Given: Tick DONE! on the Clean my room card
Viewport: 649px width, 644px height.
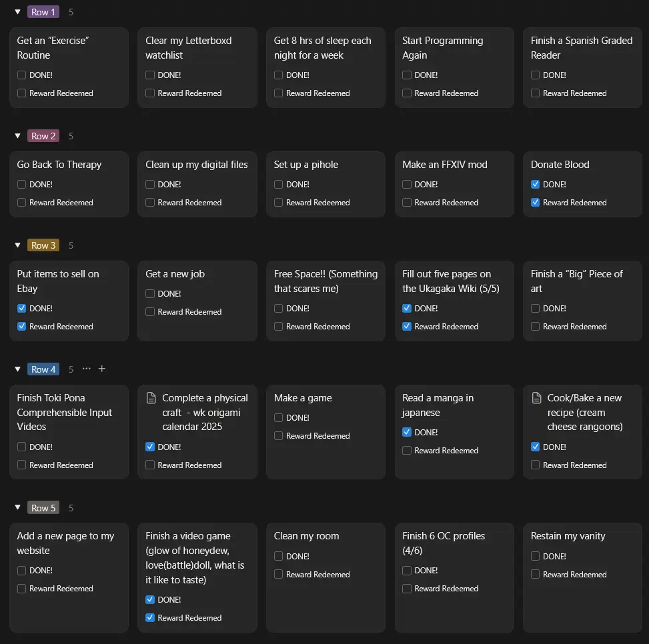Looking at the screenshot, I should click(278, 556).
